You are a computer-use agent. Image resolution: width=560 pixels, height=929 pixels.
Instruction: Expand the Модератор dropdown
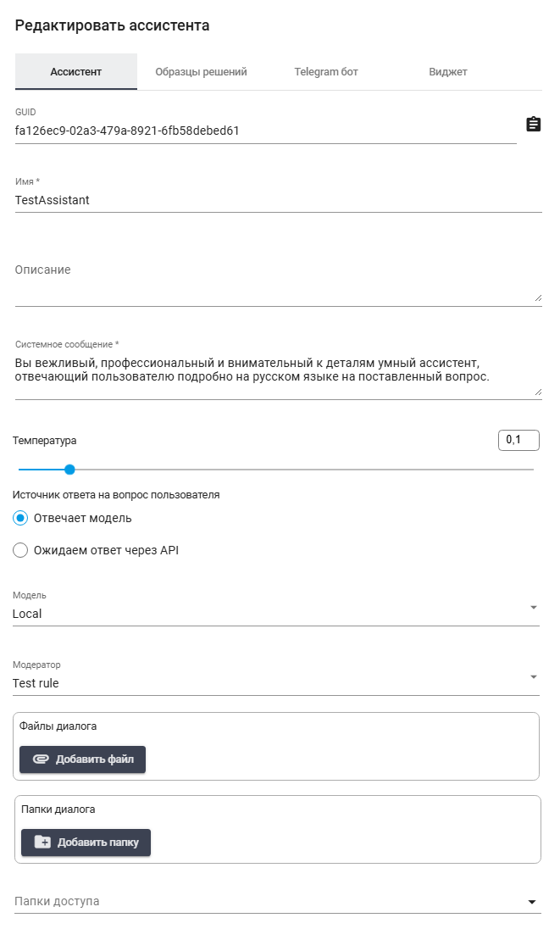[275, 683]
